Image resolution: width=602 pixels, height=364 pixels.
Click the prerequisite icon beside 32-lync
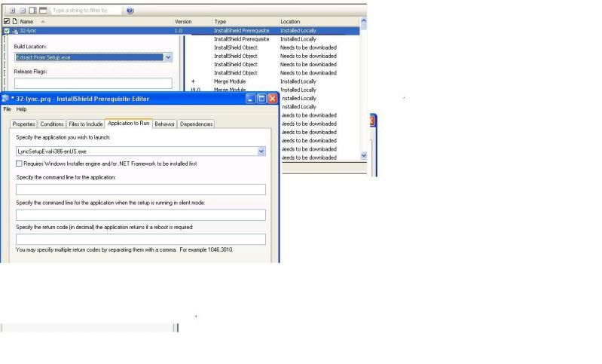[x=15, y=31]
